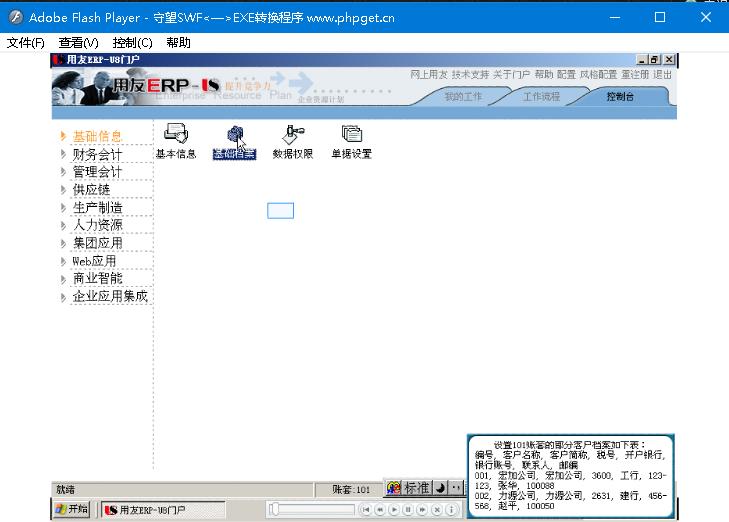
Task: Click the playback progress slider handle
Action: click(x=274, y=509)
